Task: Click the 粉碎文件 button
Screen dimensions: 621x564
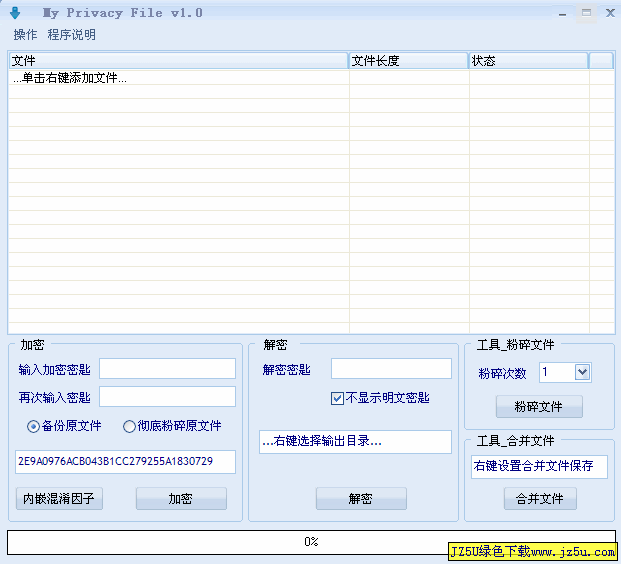Action: tap(539, 406)
